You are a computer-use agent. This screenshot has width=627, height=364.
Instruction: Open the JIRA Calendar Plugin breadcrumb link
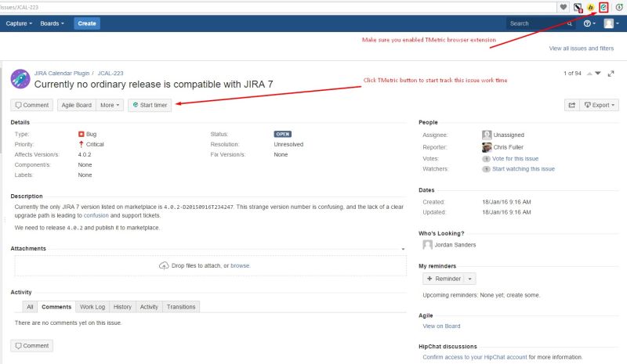pyautogui.click(x=62, y=73)
